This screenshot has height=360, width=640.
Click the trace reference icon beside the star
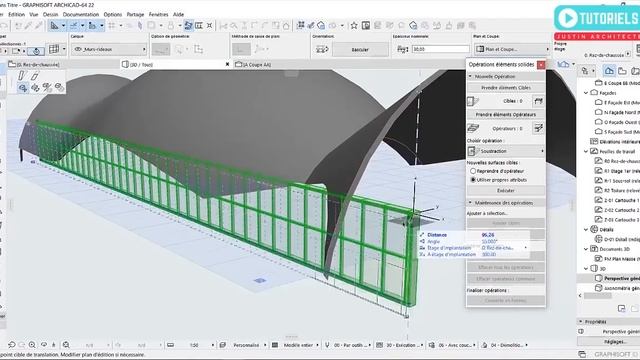pyautogui.click(x=366, y=26)
